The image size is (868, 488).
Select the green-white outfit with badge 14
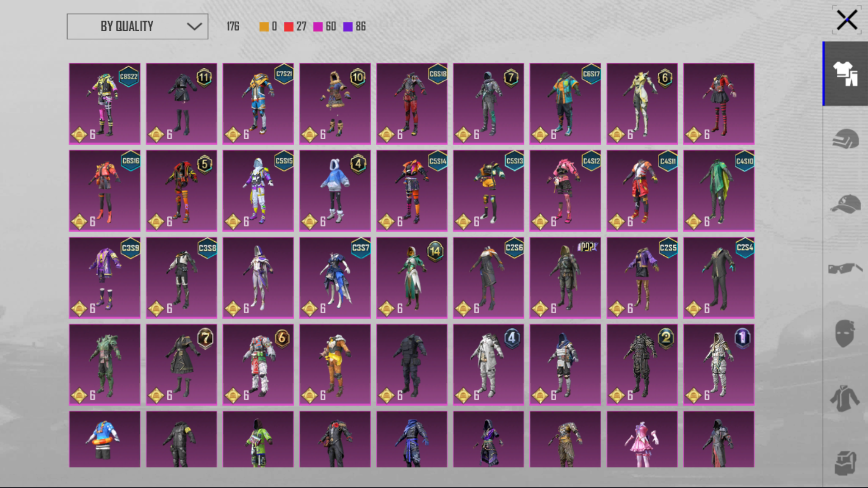pos(412,278)
